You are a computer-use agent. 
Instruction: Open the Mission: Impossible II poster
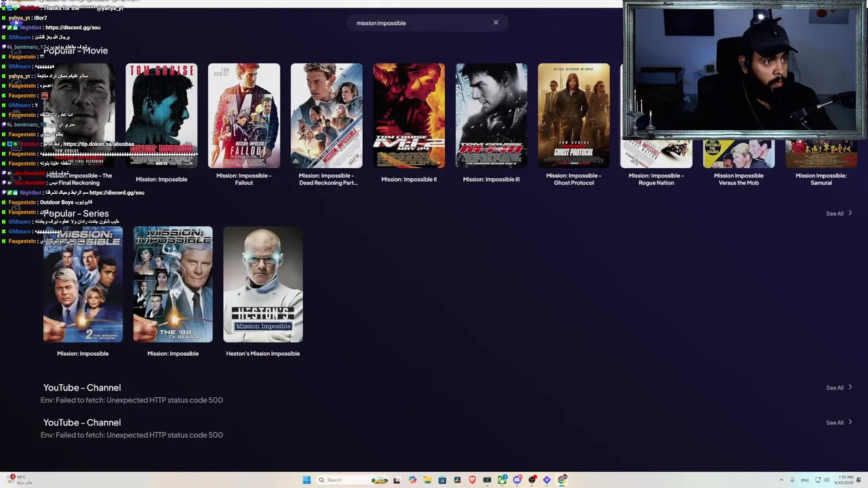point(409,115)
